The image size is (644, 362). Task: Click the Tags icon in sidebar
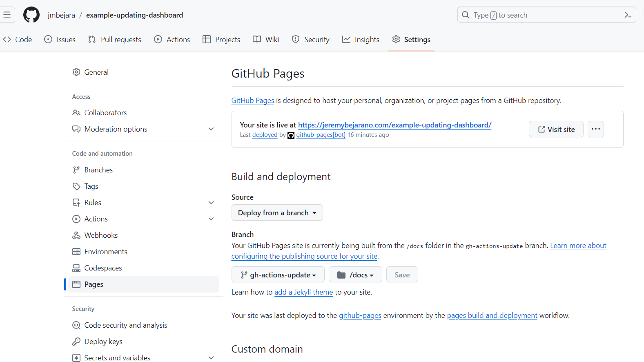pyautogui.click(x=76, y=186)
